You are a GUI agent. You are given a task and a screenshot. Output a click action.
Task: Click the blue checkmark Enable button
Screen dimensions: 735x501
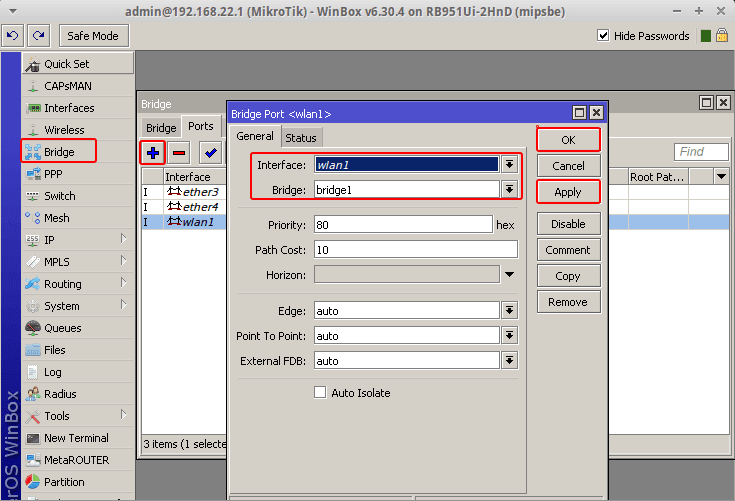[210, 153]
